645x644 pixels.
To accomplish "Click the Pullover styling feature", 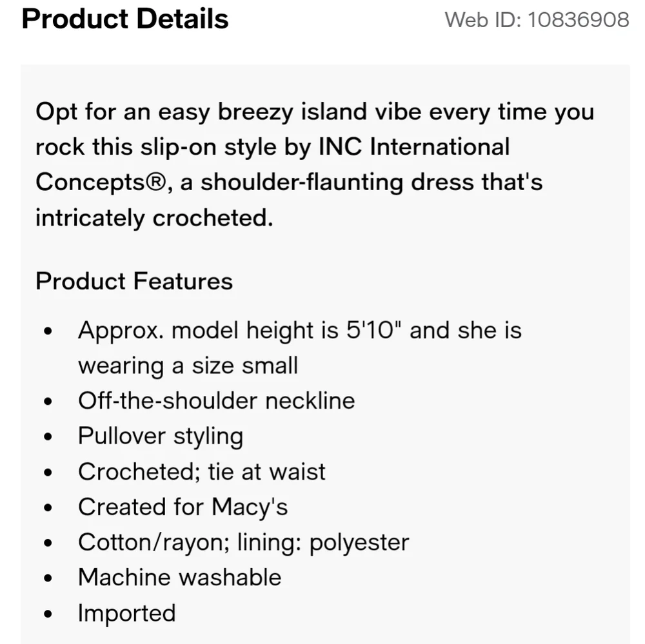I will tap(160, 436).
